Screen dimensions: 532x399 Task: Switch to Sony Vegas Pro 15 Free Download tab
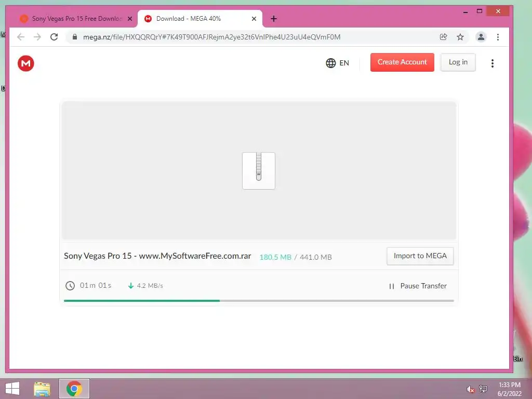tap(76, 19)
